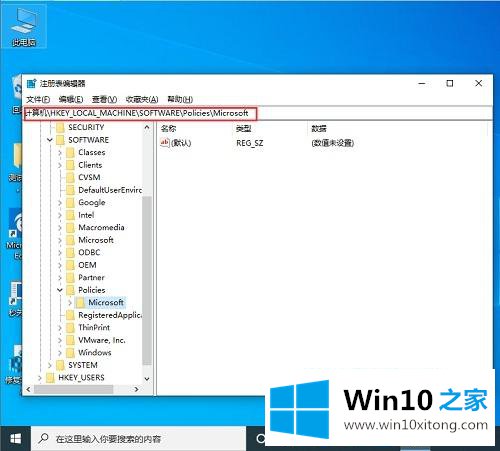500x451 pixels.
Task: Open the 收藏夹(A) menu
Action: [142, 99]
